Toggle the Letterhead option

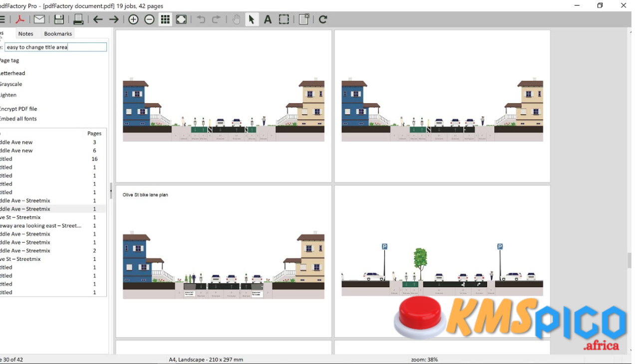point(12,73)
